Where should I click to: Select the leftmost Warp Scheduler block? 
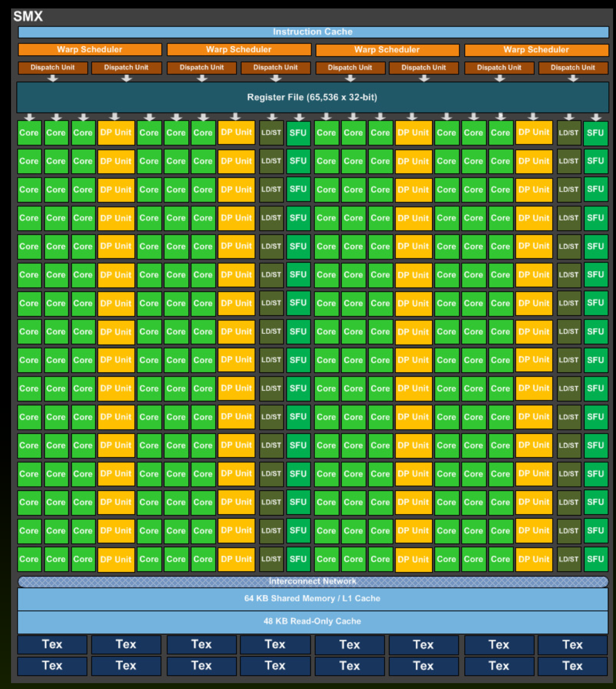[90, 50]
